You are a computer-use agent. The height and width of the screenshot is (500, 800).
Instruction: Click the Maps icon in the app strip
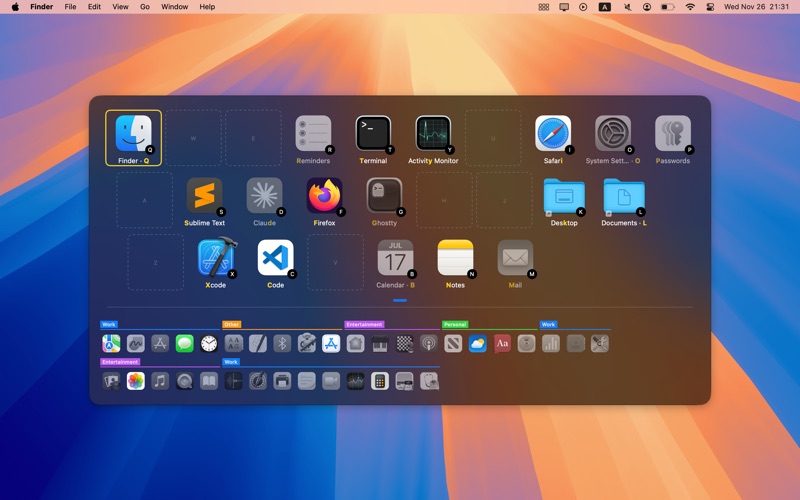[111, 343]
